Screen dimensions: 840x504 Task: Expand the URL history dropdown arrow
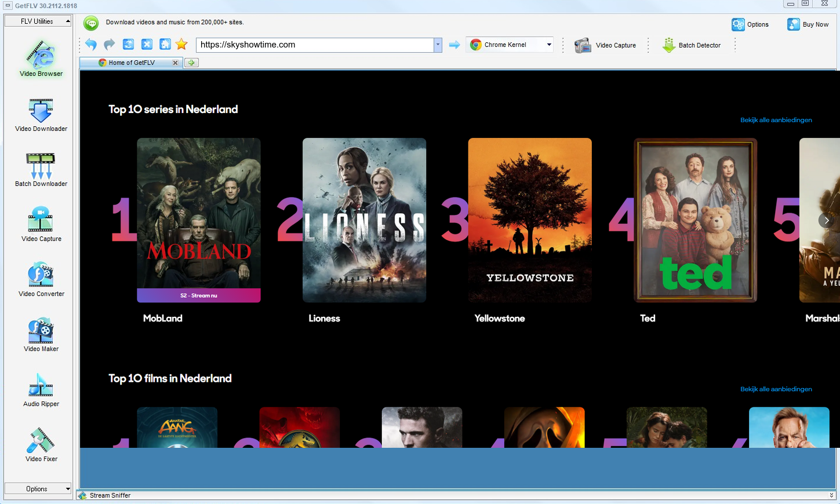click(x=438, y=45)
